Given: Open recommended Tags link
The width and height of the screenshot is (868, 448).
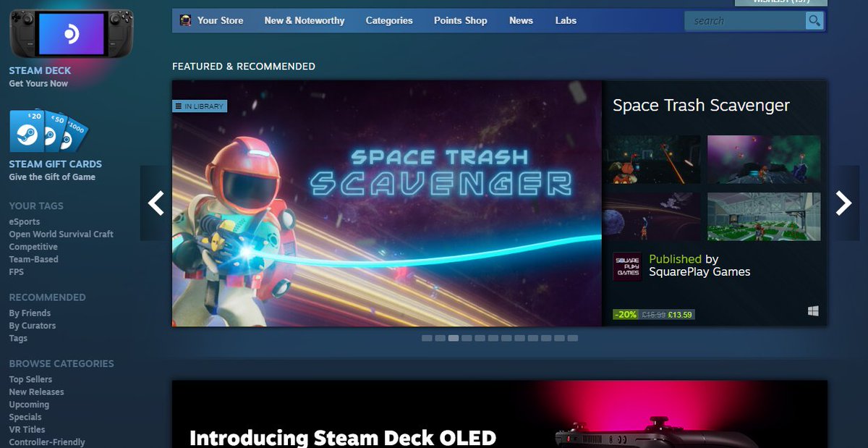Looking at the screenshot, I should (18, 338).
